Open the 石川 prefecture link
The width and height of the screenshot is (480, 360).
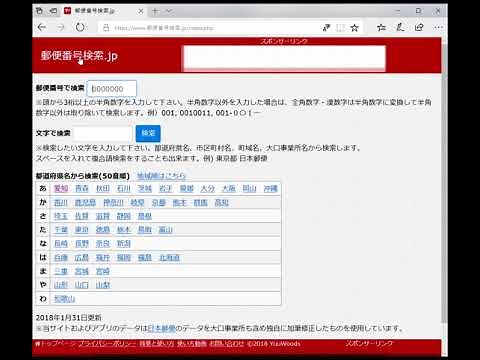[x=124, y=189]
